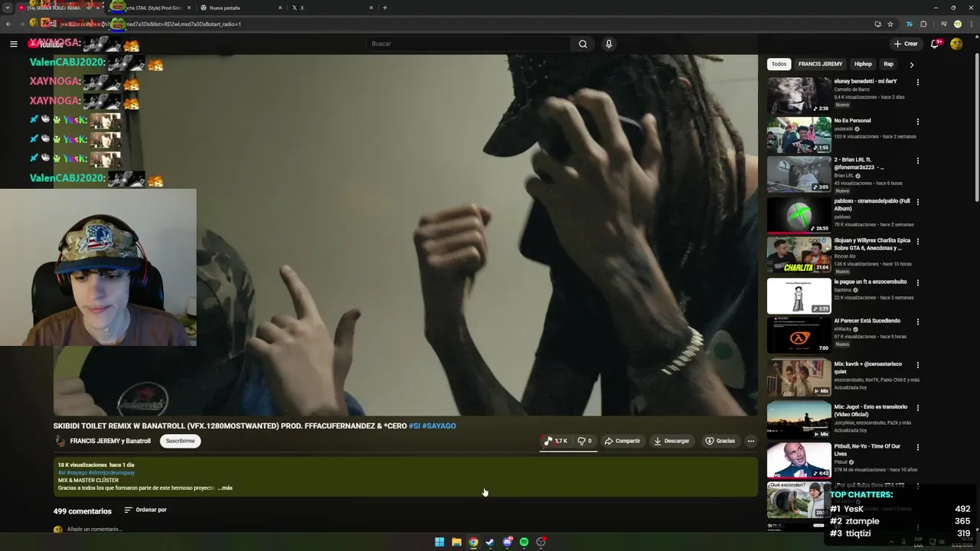This screenshot has width=980, height=551.
Task: Like the video showing 1,7 K
Action: 556,441
